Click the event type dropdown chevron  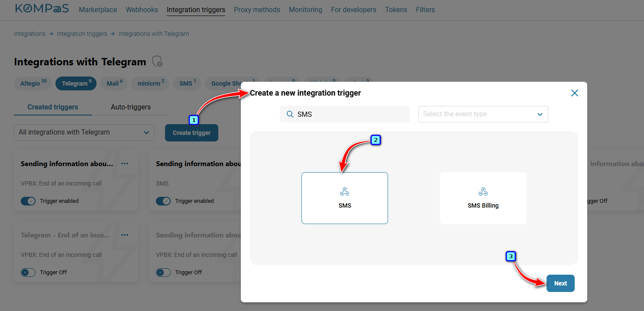540,114
